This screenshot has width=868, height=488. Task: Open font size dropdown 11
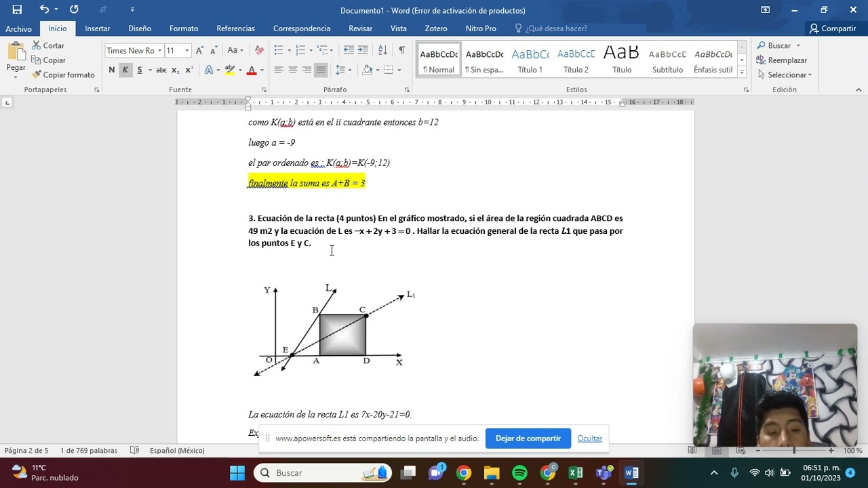tap(186, 51)
